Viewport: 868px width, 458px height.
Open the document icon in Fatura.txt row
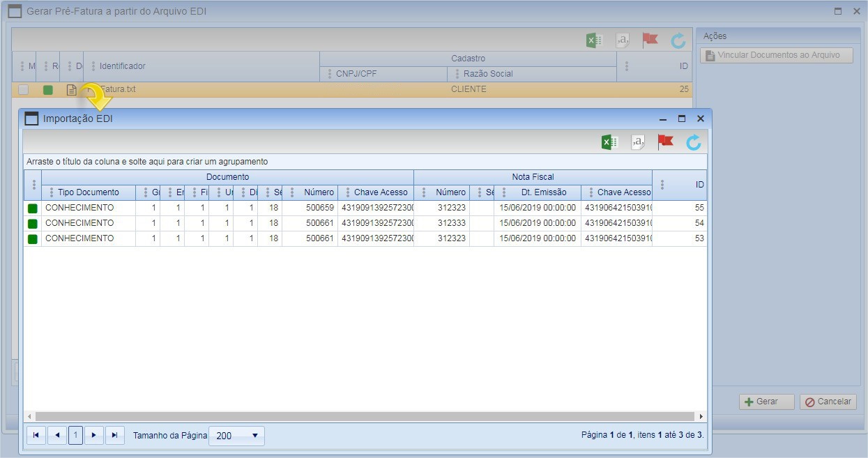point(71,89)
